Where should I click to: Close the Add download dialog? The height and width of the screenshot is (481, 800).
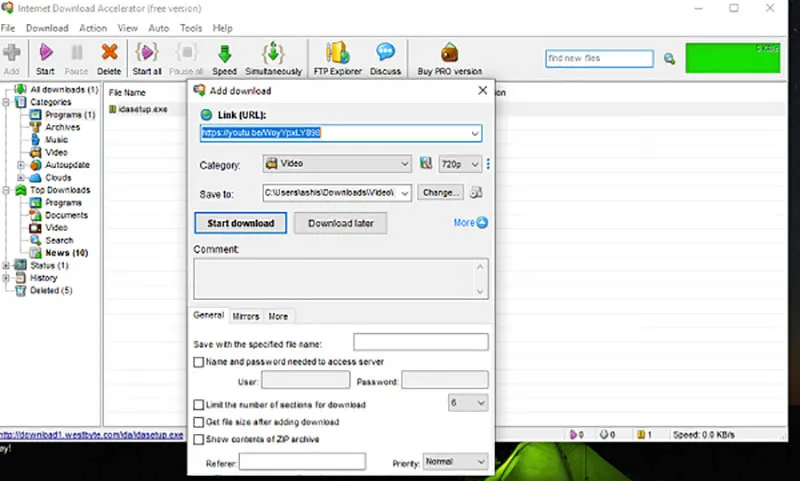click(482, 90)
